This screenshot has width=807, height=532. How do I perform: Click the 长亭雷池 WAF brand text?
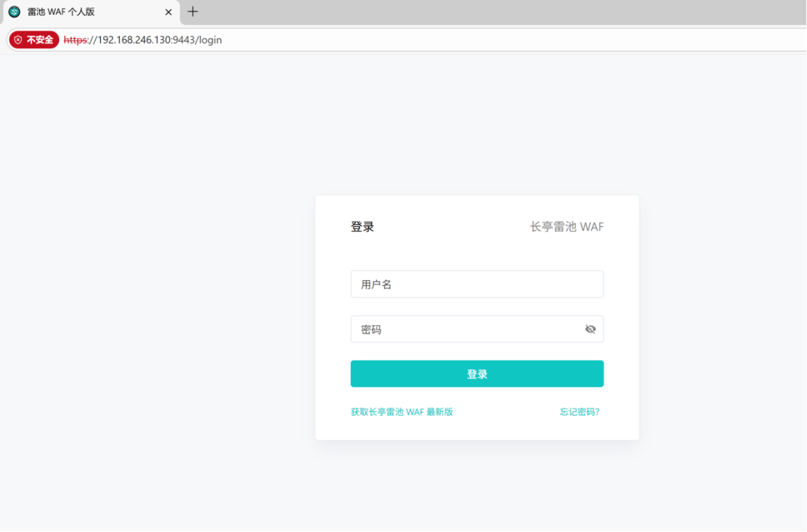[x=567, y=227]
